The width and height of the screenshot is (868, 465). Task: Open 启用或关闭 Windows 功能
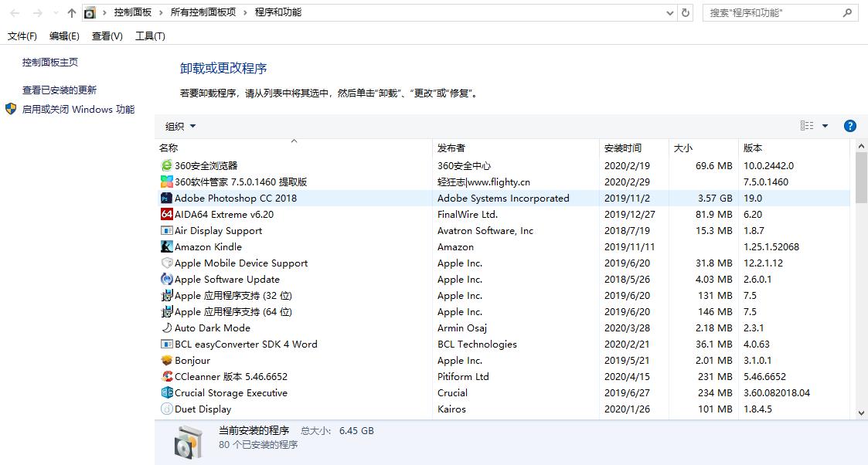[79, 109]
